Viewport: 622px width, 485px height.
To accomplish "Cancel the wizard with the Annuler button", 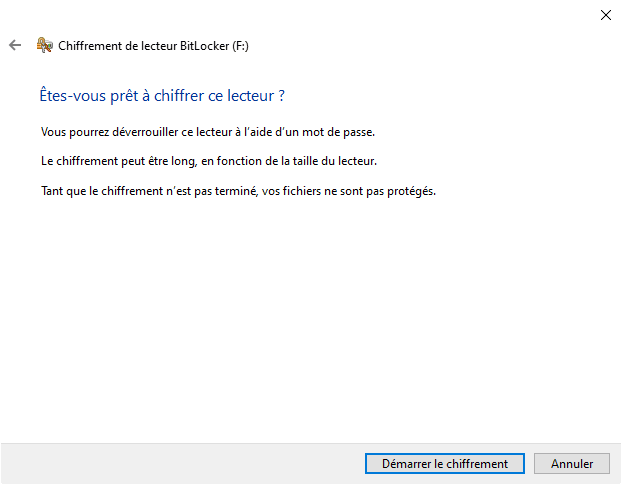I will 571,464.
